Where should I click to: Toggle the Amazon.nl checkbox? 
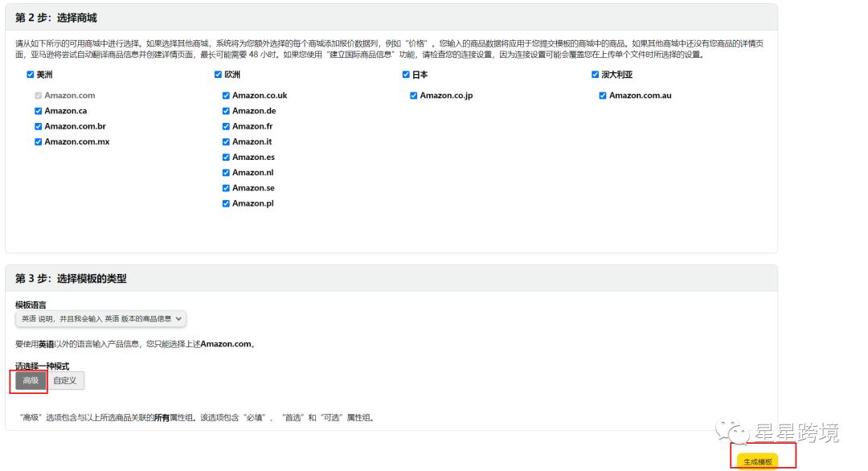(x=225, y=172)
